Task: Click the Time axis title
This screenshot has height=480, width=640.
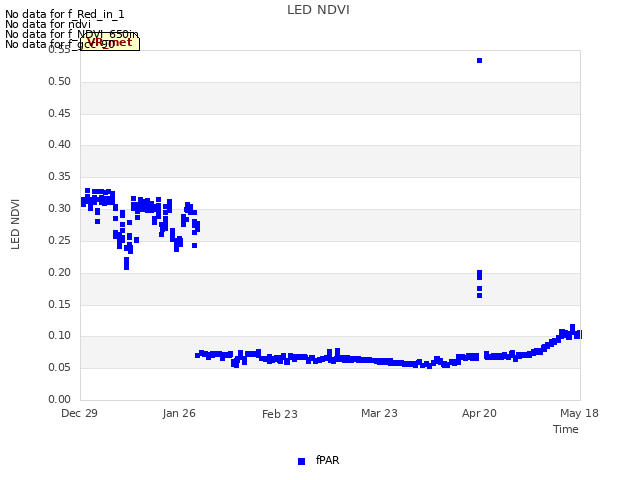Action: tap(566, 429)
